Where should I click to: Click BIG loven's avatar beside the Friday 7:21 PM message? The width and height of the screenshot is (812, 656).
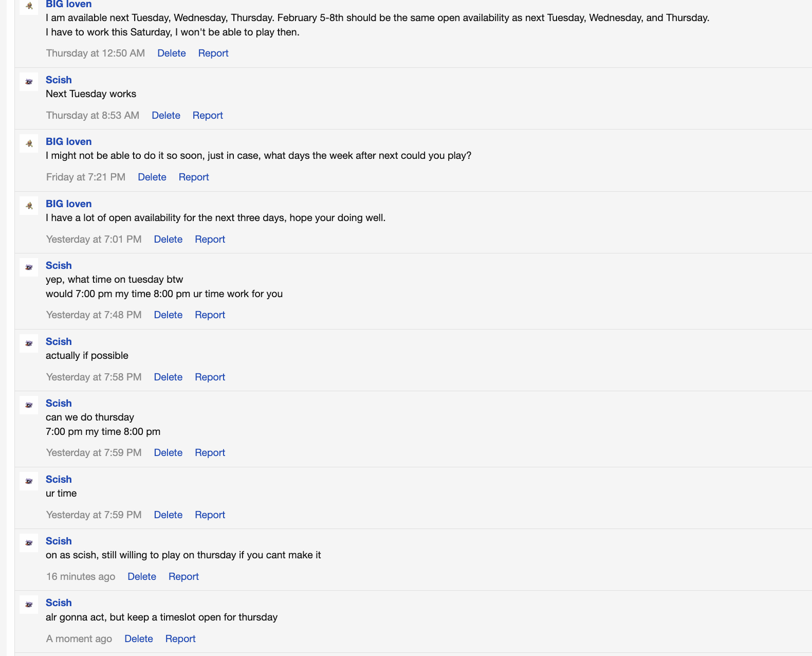coord(29,143)
